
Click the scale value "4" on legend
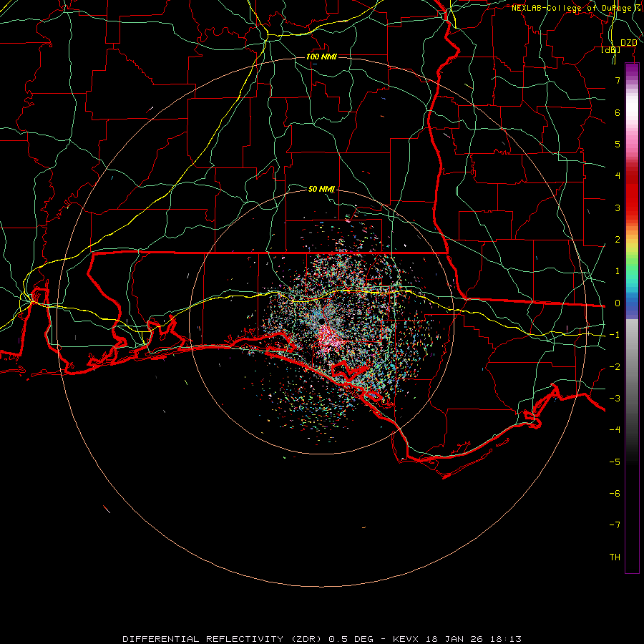point(618,176)
